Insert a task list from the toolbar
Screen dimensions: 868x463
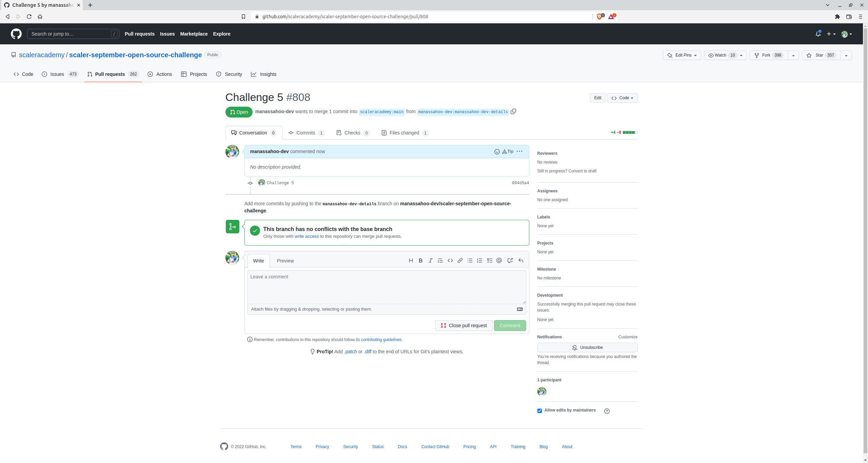[489, 260]
